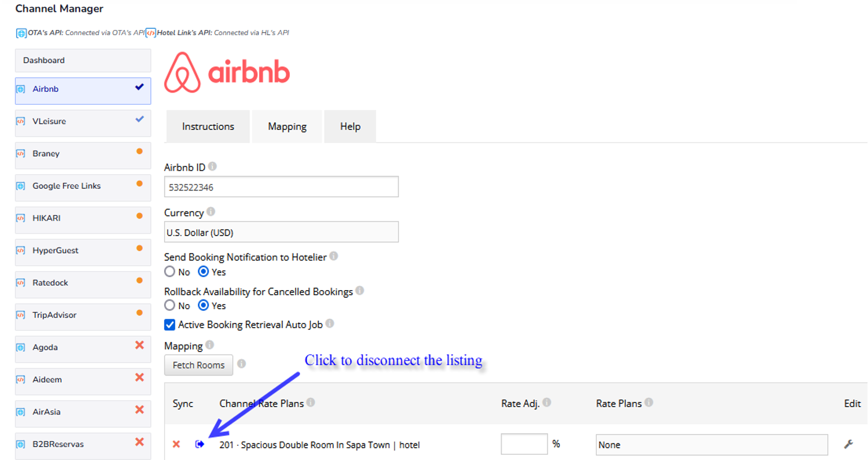Screen dimensions: 868x460
Task: Click the Rate Adj. percent input field
Action: point(524,444)
